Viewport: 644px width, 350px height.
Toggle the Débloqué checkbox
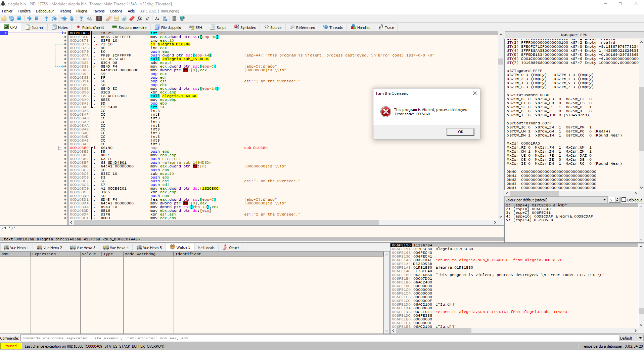624,200
